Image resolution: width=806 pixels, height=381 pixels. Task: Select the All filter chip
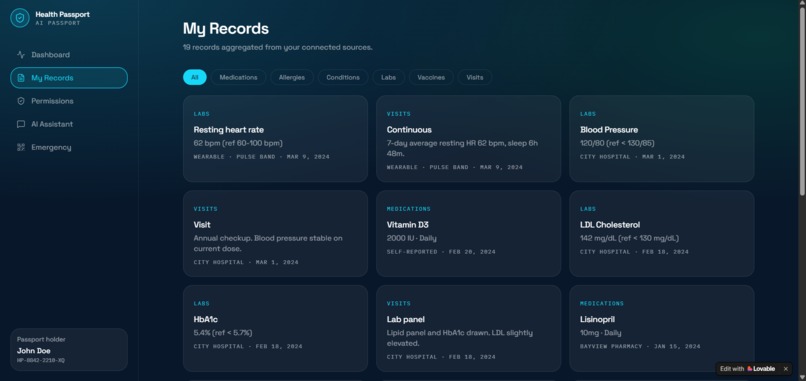[194, 77]
